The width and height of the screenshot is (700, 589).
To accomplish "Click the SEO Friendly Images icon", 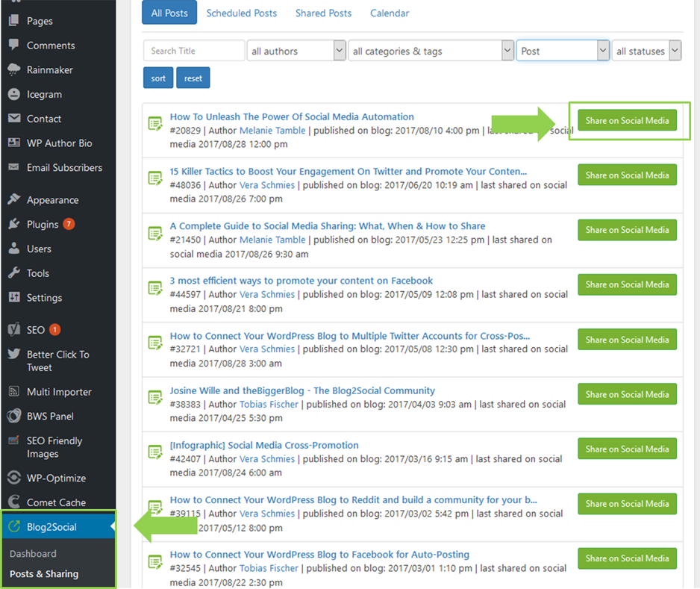I will coord(14,440).
